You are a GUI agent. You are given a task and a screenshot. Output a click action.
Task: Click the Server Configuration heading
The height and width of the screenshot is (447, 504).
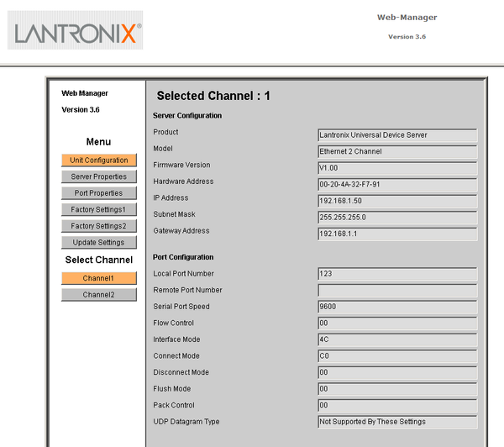click(187, 115)
